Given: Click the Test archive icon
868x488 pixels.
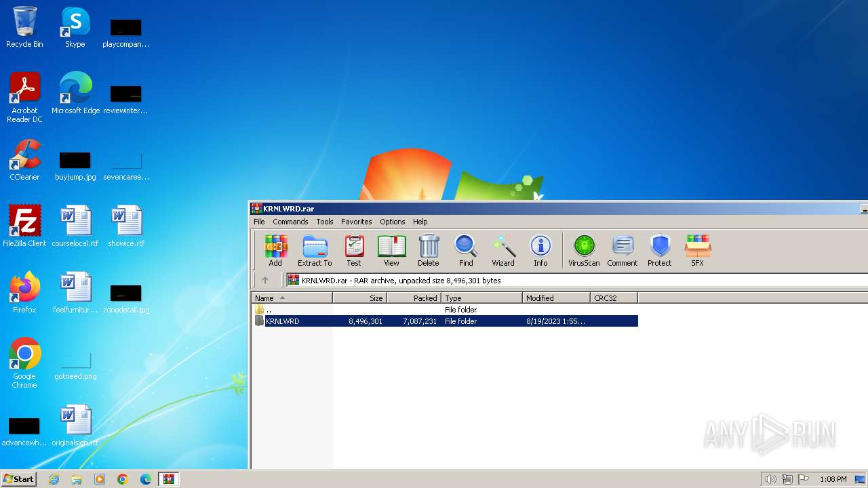Looking at the screenshot, I should click(354, 251).
